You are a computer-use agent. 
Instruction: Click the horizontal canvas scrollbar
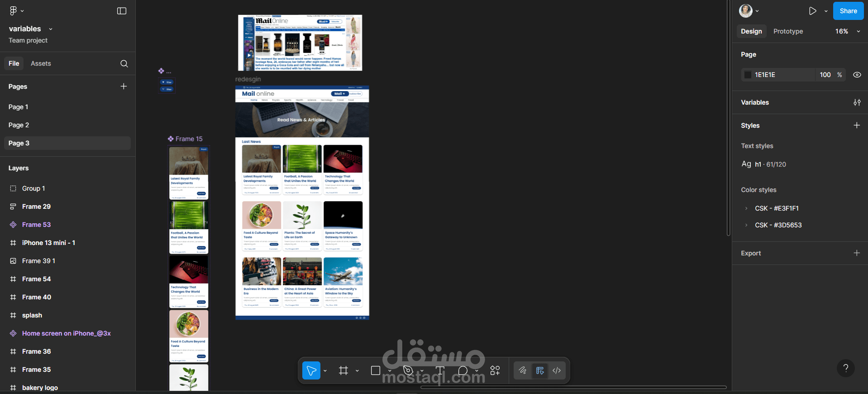(573, 388)
